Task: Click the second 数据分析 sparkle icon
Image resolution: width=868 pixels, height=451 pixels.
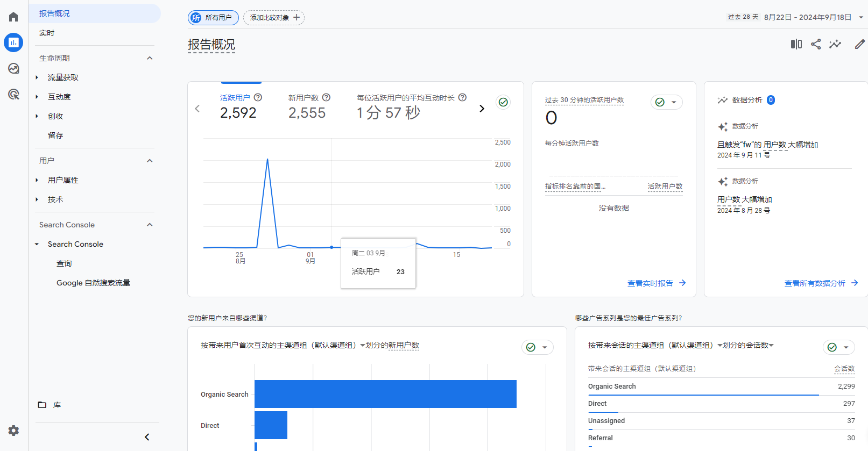Action: click(x=723, y=182)
